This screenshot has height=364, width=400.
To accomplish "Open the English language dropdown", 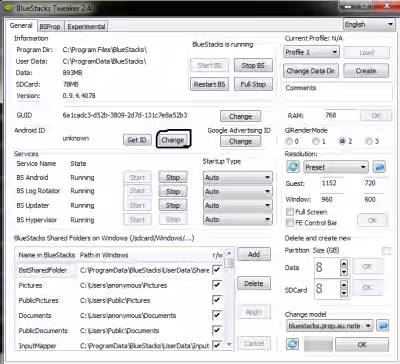I will tap(369, 25).
